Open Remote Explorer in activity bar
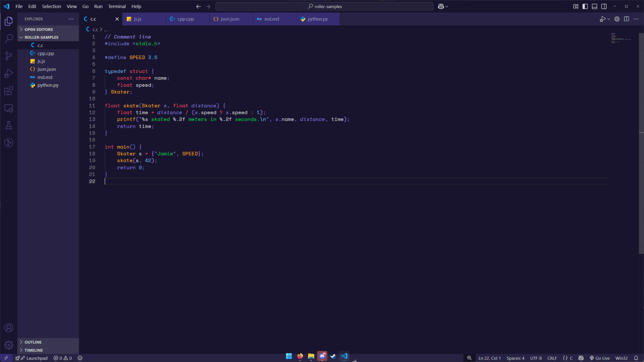The height and width of the screenshot is (362, 644). (x=9, y=108)
